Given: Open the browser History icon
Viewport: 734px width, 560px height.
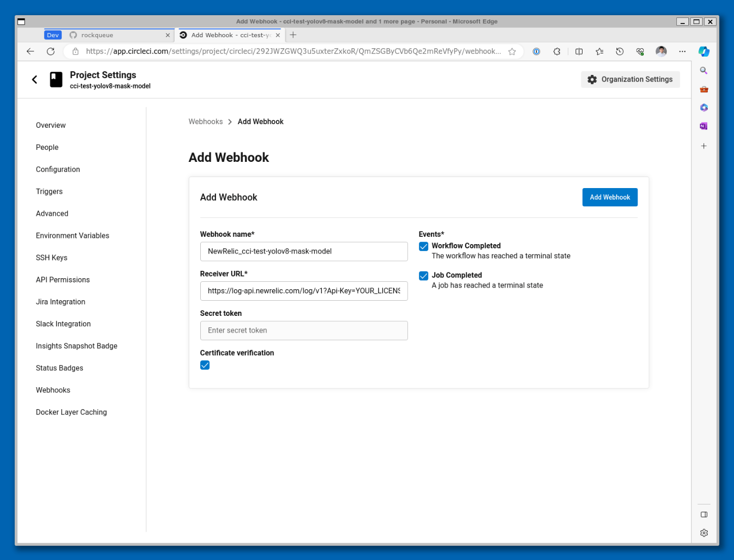Looking at the screenshot, I should pos(620,51).
